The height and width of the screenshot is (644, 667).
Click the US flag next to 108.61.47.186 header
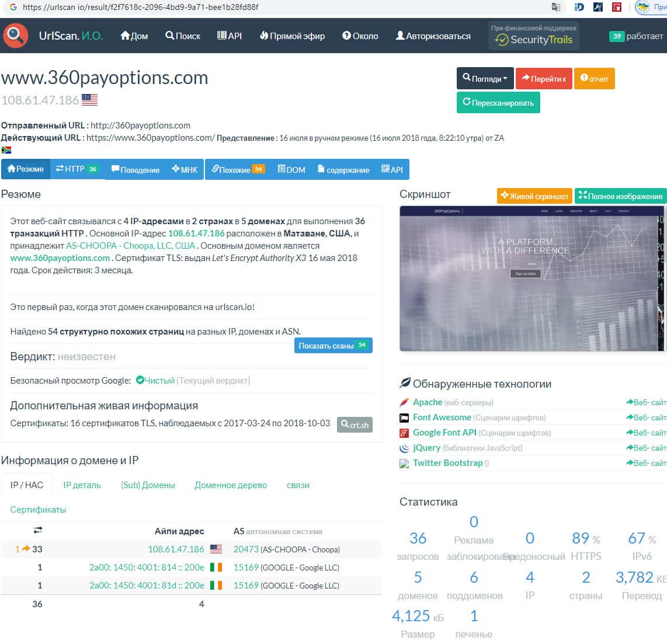pyautogui.click(x=90, y=99)
